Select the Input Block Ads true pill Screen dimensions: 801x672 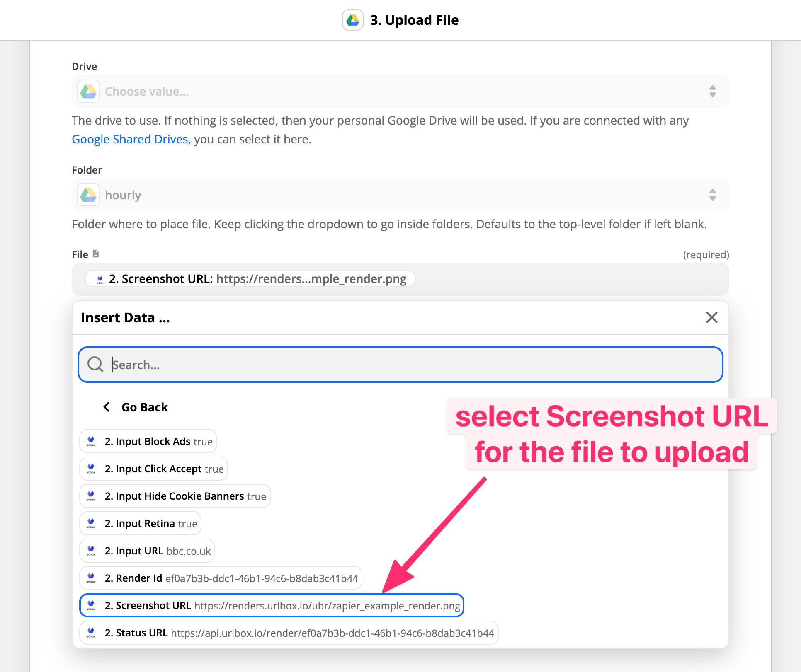tap(148, 441)
